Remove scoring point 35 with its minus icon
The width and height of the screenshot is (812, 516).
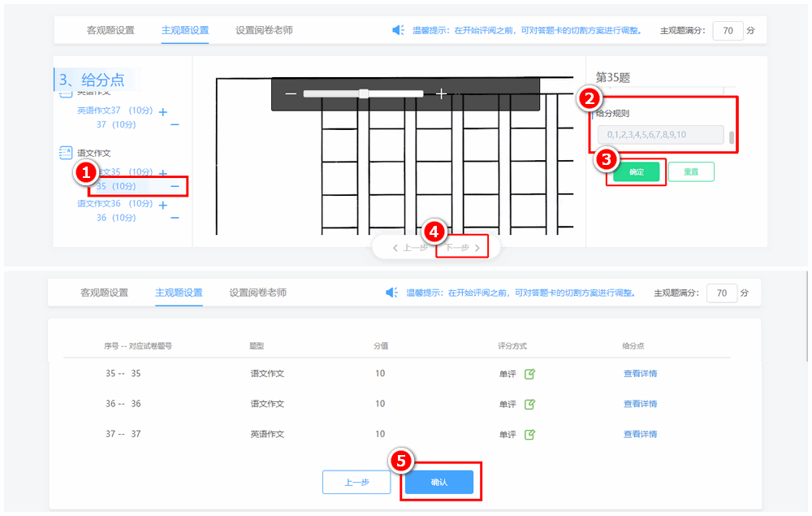tap(175, 187)
